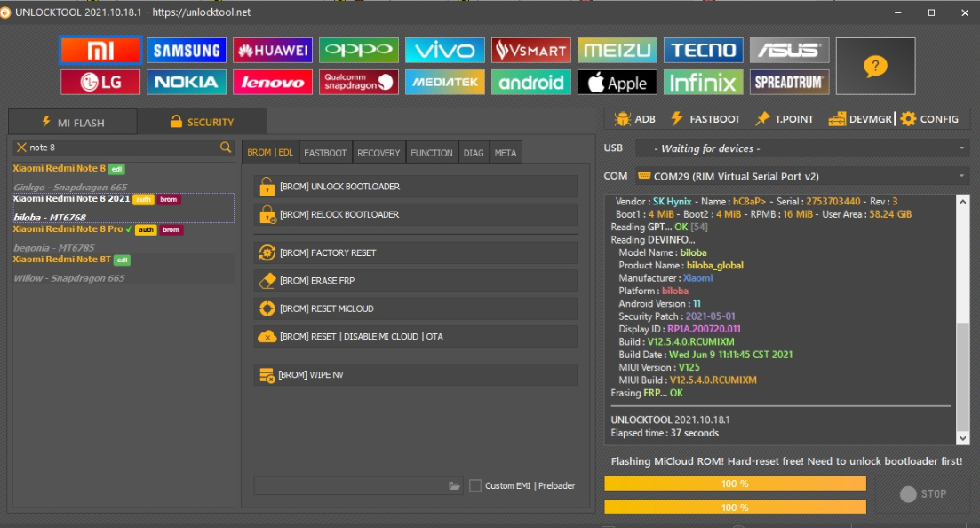
Task: Pick the Tecno brand tile
Action: [x=704, y=50]
